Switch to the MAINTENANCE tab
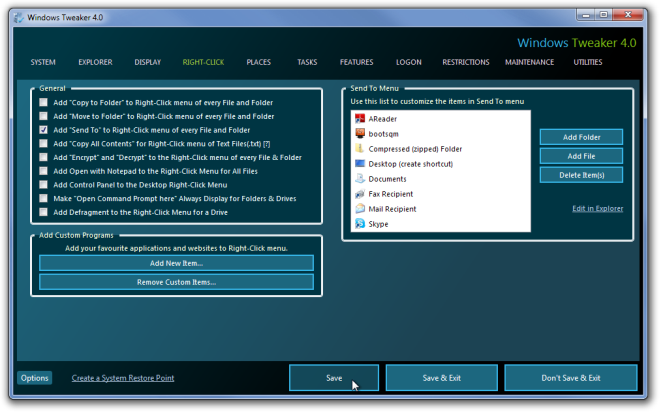This screenshot has width=660, height=412. click(x=530, y=62)
